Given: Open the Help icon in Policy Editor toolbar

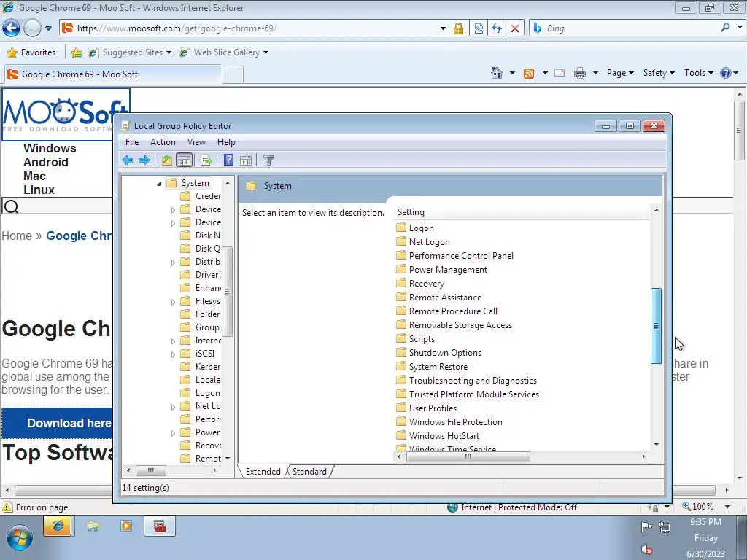Looking at the screenshot, I should click(228, 160).
